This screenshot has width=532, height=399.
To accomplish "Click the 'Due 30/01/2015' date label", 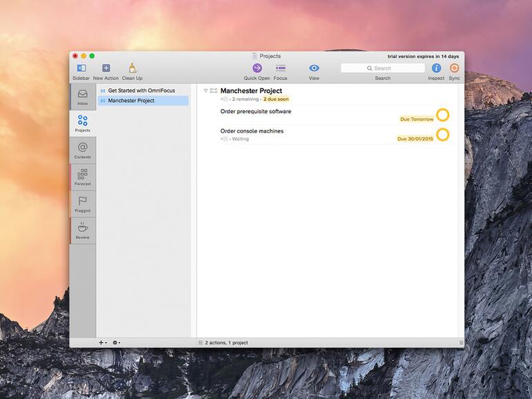I will [415, 139].
